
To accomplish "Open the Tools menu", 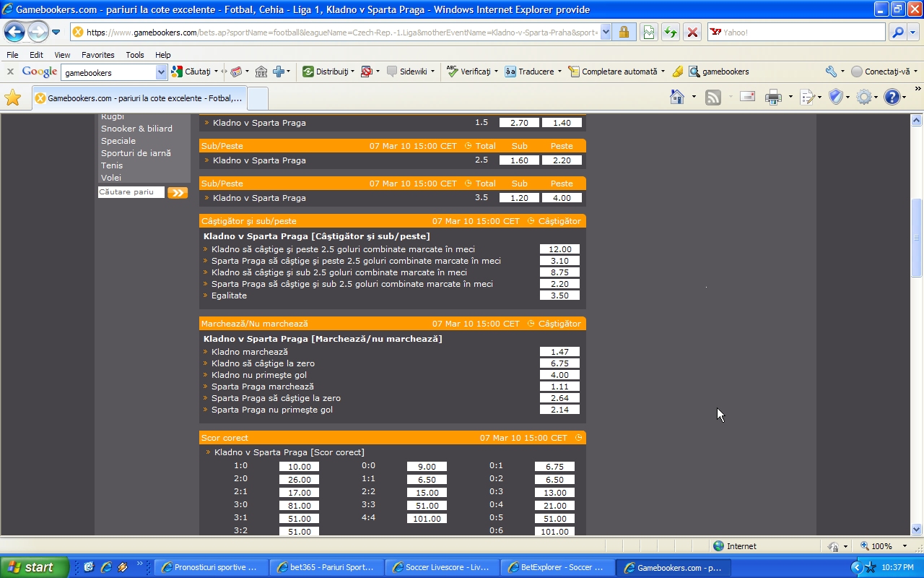I will pos(135,55).
